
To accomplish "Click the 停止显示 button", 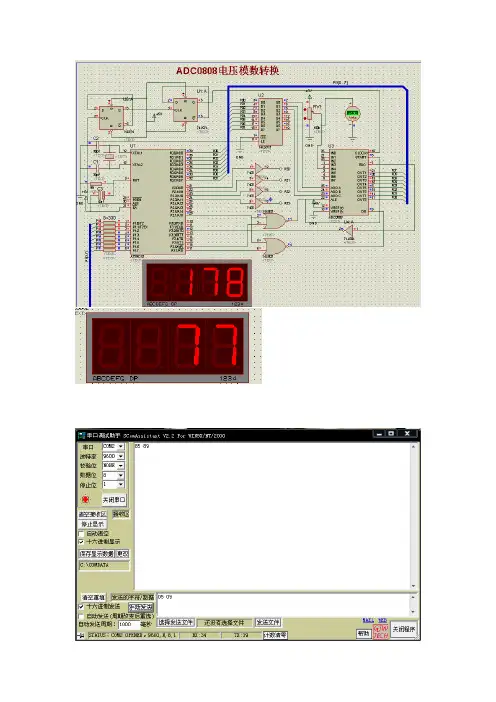I will pos(93,524).
